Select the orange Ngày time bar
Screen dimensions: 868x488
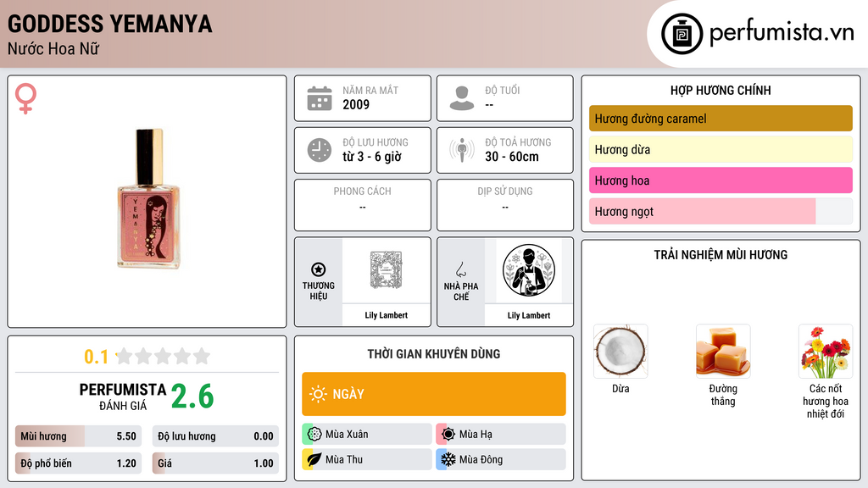coord(434,394)
